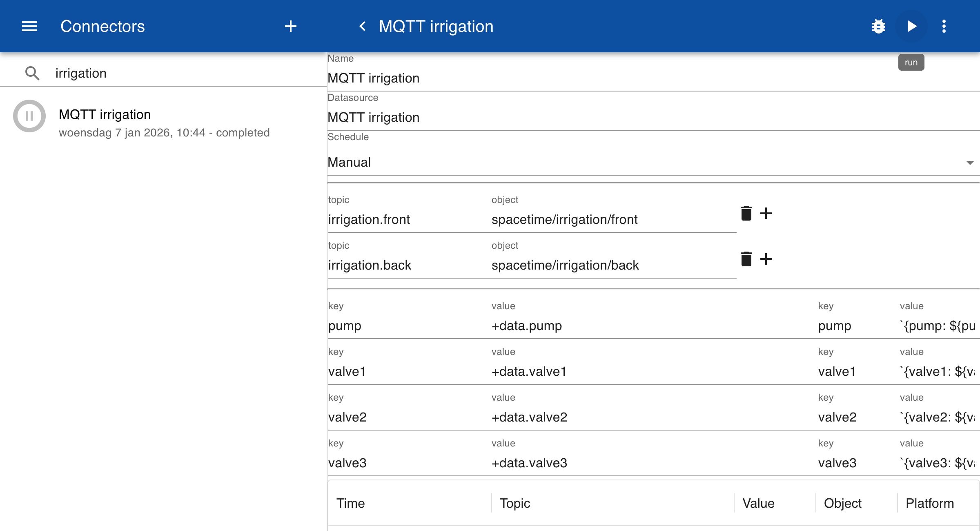Click the search magnifier icon

[x=32, y=74]
